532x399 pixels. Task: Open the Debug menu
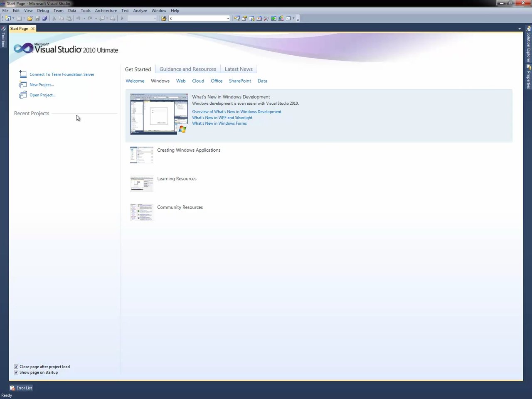tap(43, 10)
